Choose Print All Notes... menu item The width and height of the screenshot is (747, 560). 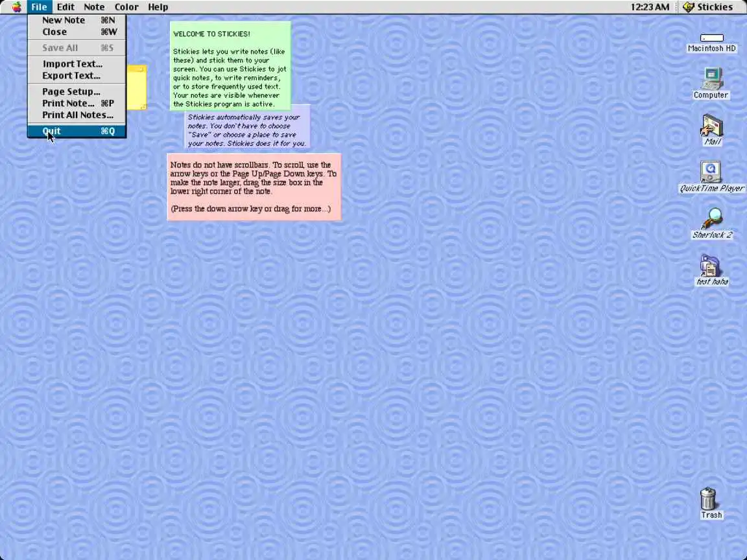pos(77,115)
